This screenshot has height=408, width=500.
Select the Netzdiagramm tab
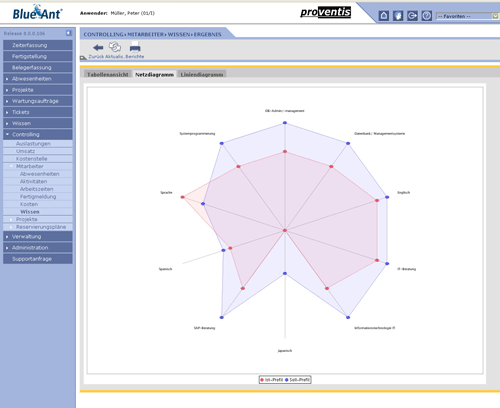click(154, 74)
